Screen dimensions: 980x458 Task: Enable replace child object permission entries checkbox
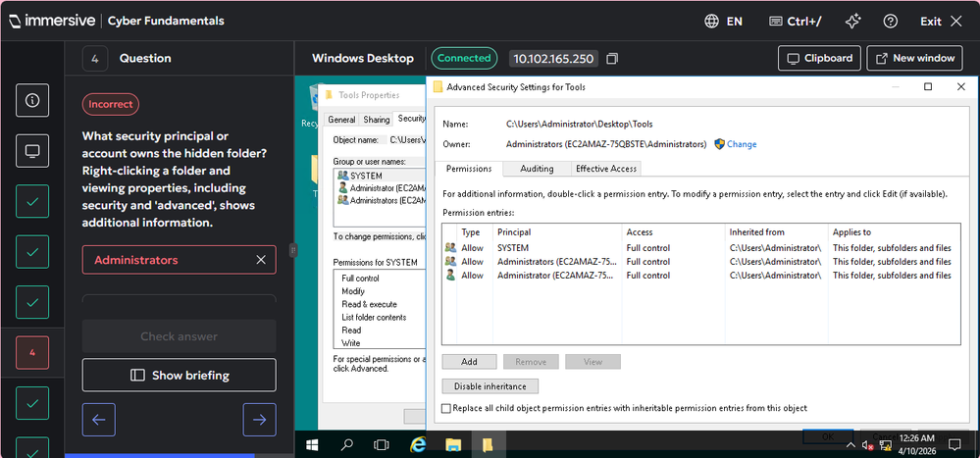[x=447, y=408]
